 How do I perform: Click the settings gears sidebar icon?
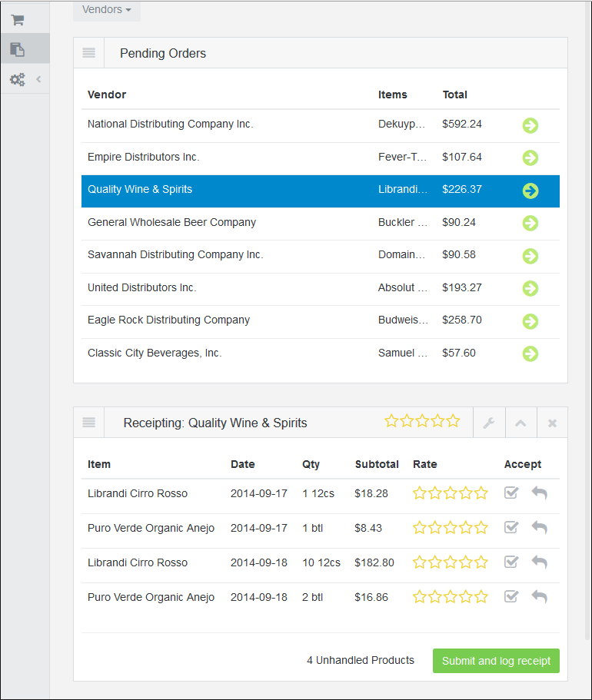click(x=17, y=79)
